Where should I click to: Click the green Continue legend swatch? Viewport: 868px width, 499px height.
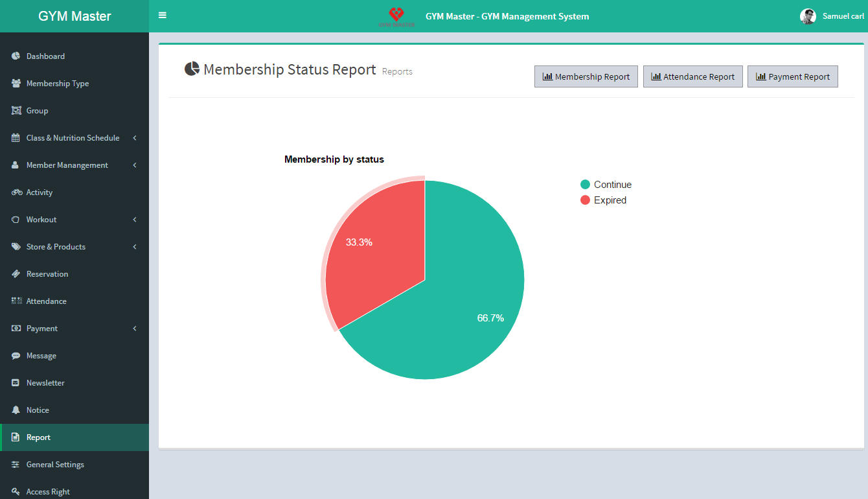586,185
